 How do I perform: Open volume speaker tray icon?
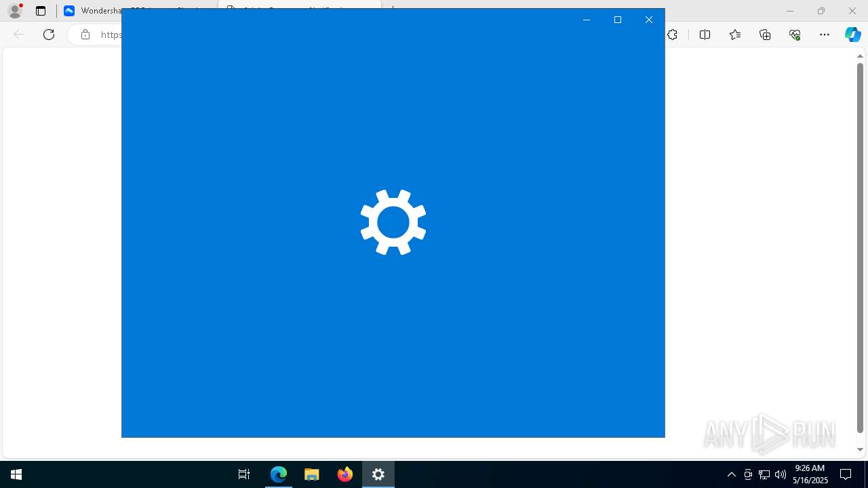click(781, 474)
